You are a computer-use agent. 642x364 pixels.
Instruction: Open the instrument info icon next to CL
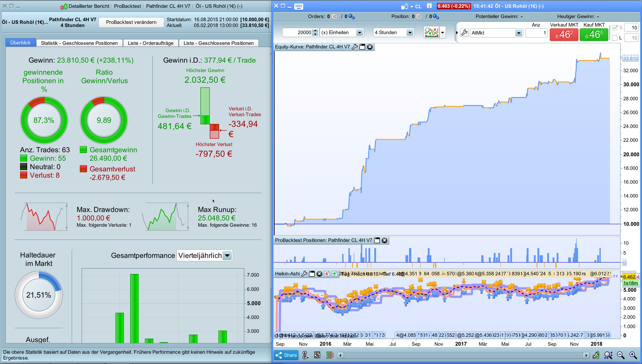point(429,6)
